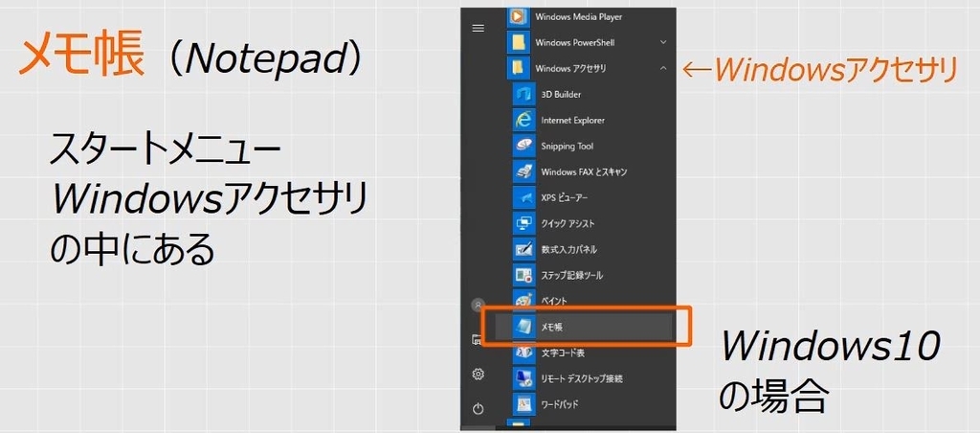Click the Windows アクセサリ folder icon
The height and width of the screenshot is (433, 980).
pyautogui.click(x=517, y=68)
